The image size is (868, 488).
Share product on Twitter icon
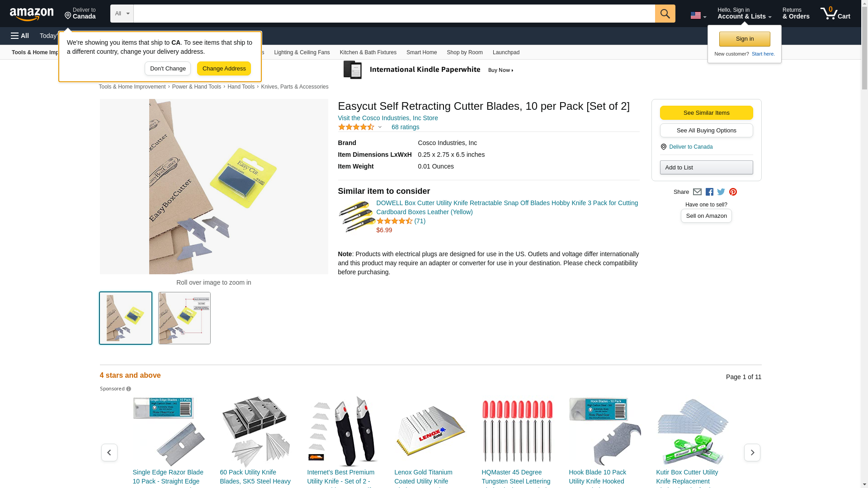721,192
